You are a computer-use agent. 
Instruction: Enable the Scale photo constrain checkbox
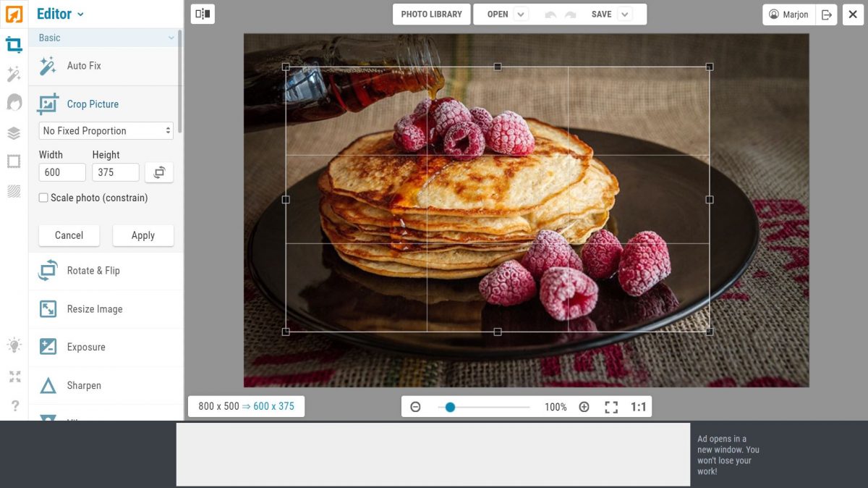pos(42,198)
